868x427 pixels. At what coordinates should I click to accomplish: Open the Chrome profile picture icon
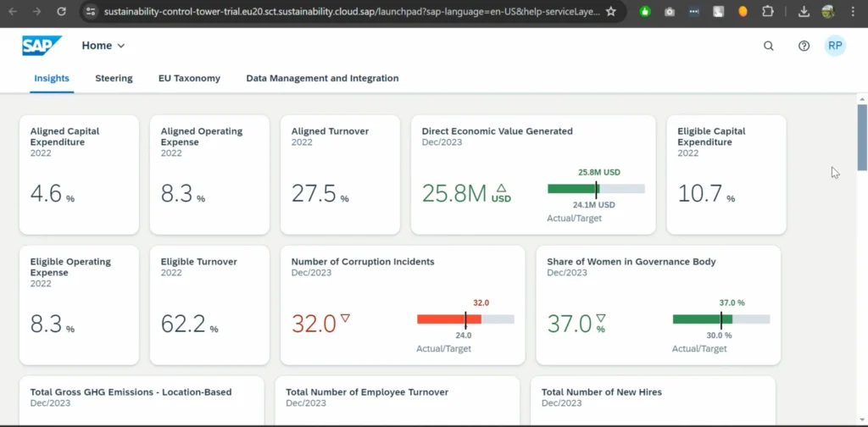pos(828,11)
